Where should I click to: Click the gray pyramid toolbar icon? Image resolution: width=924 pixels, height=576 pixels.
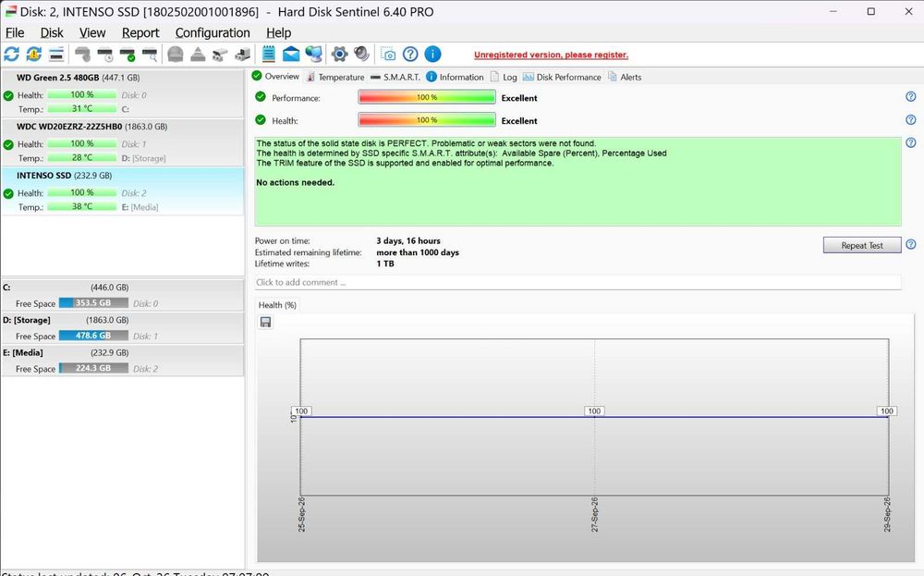click(x=198, y=55)
